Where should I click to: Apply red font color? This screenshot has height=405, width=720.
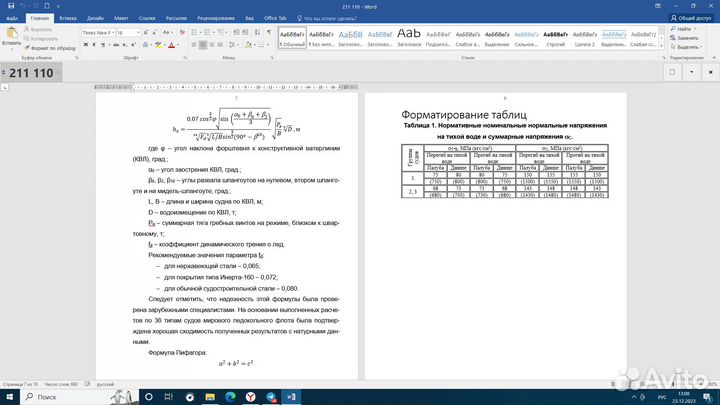[172, 45]
